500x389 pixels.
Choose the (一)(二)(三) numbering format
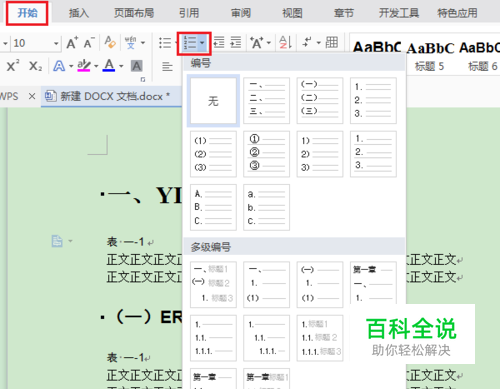(320, 100)
